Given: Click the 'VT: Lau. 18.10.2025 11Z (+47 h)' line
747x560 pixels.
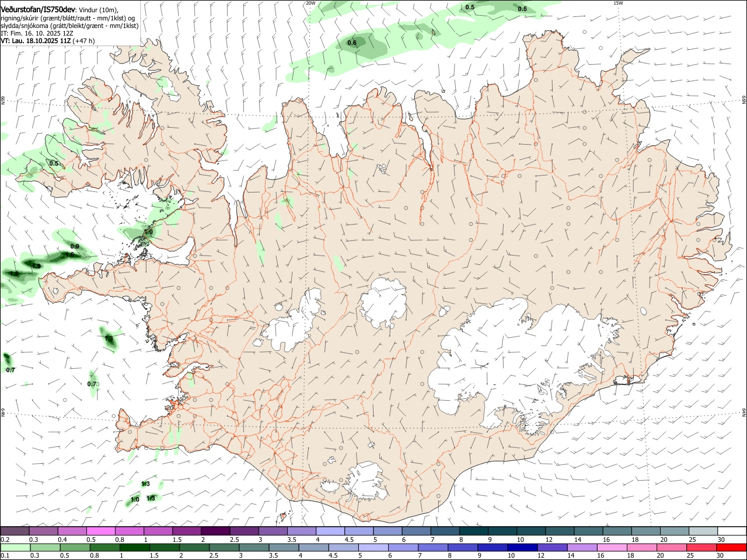Looking at the screenshot, I should [47, 41].
